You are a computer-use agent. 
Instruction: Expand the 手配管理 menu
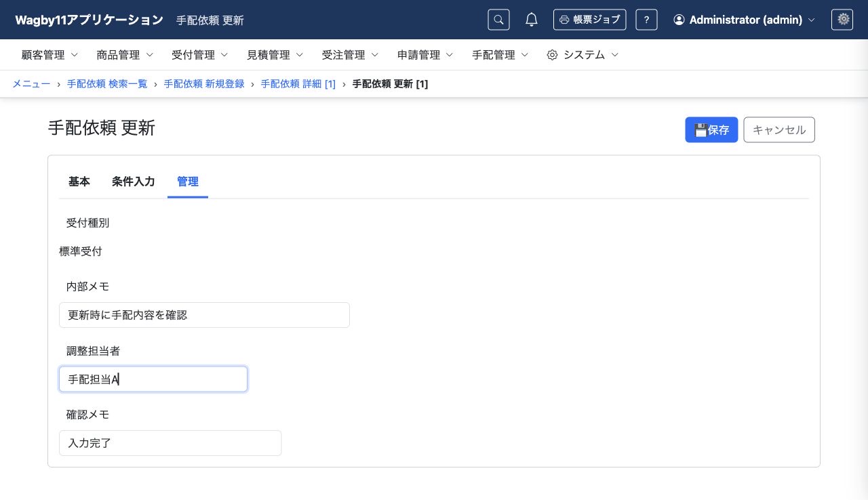click(x=500, y=55)
